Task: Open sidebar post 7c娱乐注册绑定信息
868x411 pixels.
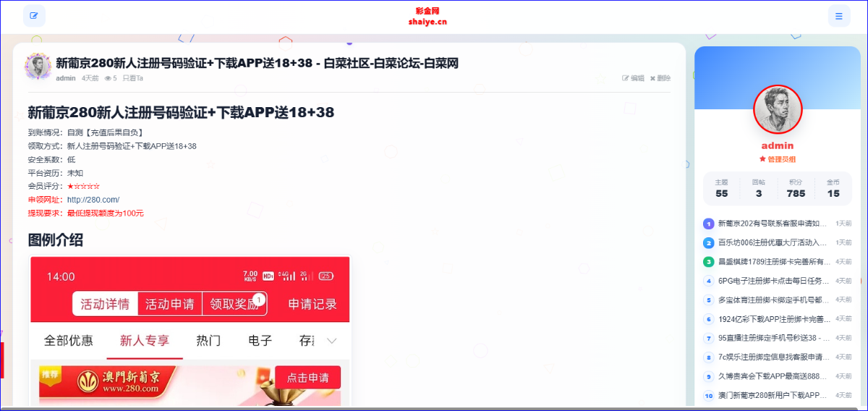Action: [x=773, y=357]
